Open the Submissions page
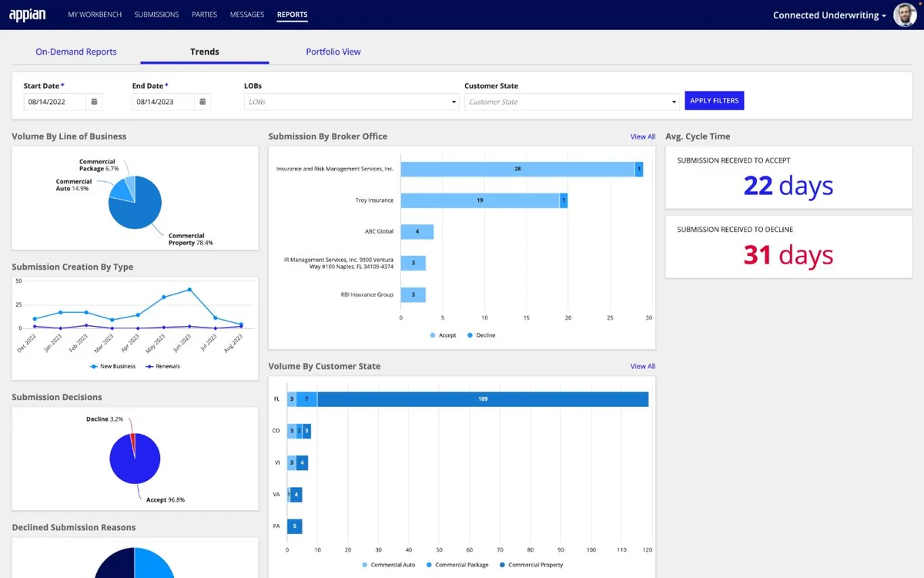 [156, 15]
